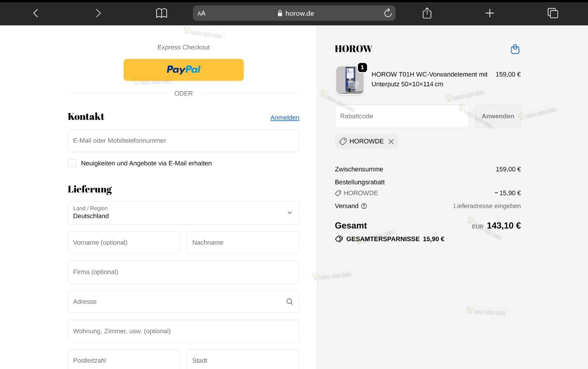Focus the Wohnung, Zimmer, usw. field
Image resolution: width=588 pixels, height=369 pixels.
(x=183, y=331)
